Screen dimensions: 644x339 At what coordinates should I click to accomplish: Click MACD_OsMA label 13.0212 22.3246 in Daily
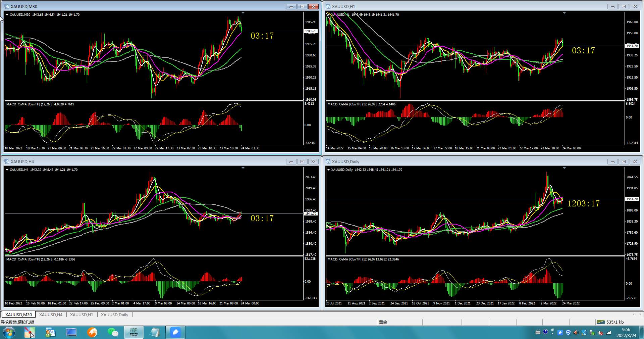[x=363, y=259]
